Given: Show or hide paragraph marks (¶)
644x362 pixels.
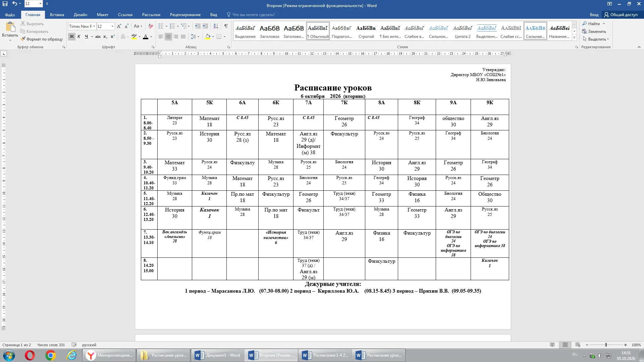Looking at the screenshot, I should coord(226,26).
